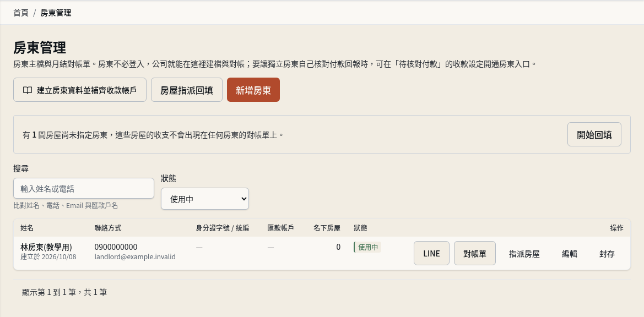Click the 操作 column header

[x=616, y=228]
